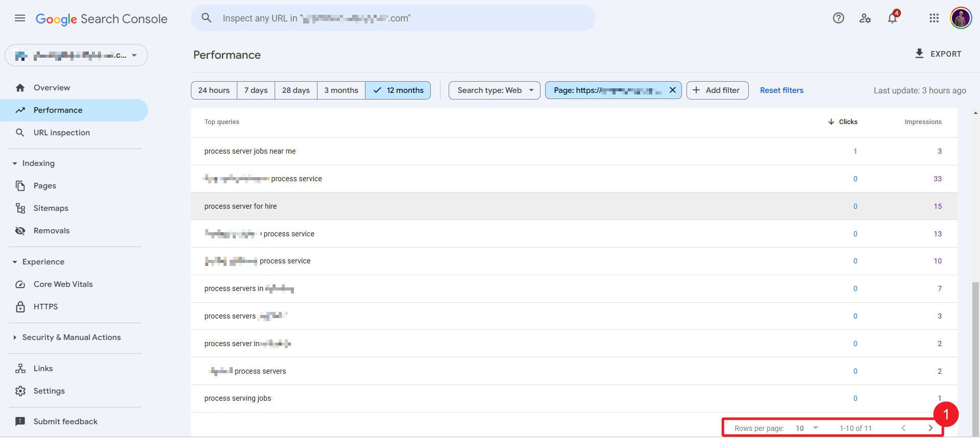Viewport: 980px width, 438px height.
Task: Click the Overview home icon
Action: click(20, 88)
